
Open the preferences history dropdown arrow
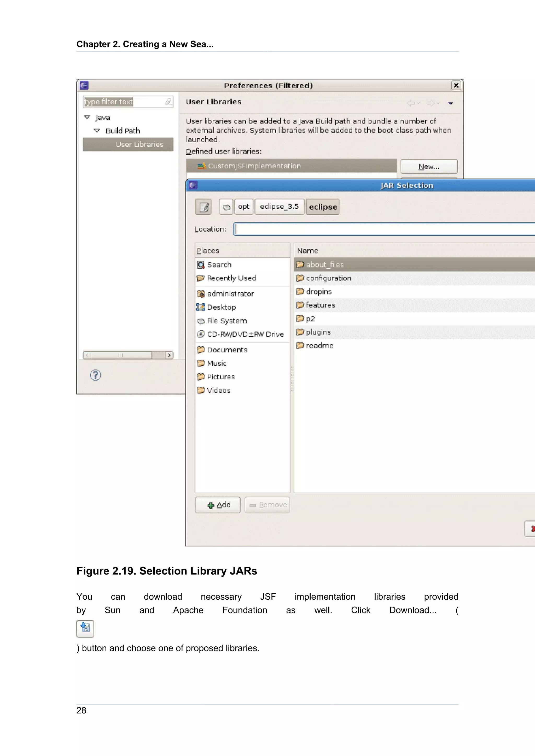pos(451,103)
